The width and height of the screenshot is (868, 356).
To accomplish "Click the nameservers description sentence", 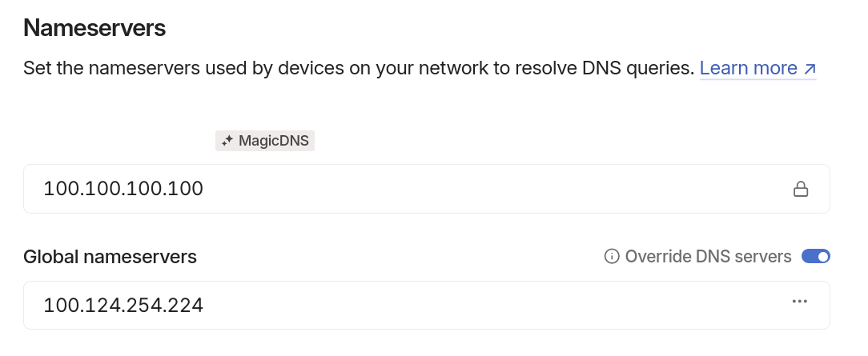I will (x=359, y=69).
